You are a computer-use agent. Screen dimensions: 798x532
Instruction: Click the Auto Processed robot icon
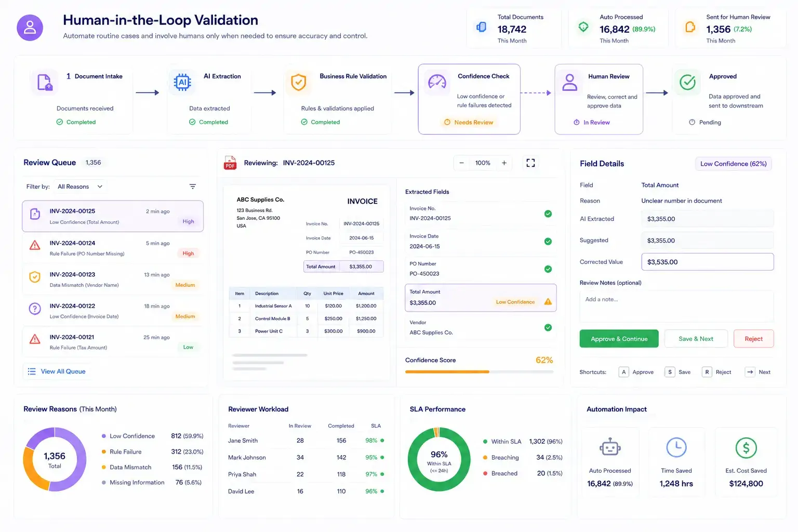610,447
